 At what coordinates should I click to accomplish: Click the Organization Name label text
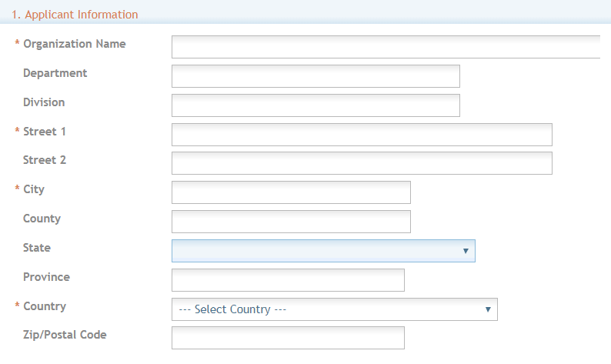click(74, 44)
